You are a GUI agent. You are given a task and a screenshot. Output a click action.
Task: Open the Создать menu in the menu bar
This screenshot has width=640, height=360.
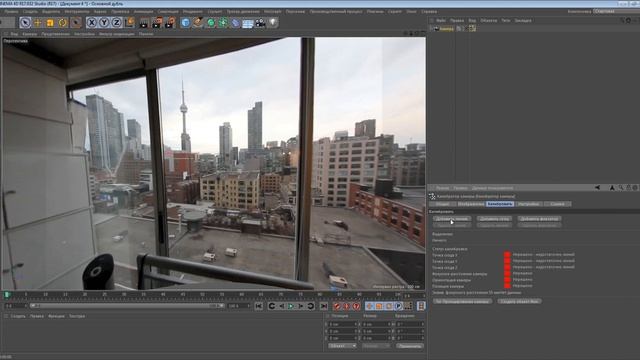point(30,12)
